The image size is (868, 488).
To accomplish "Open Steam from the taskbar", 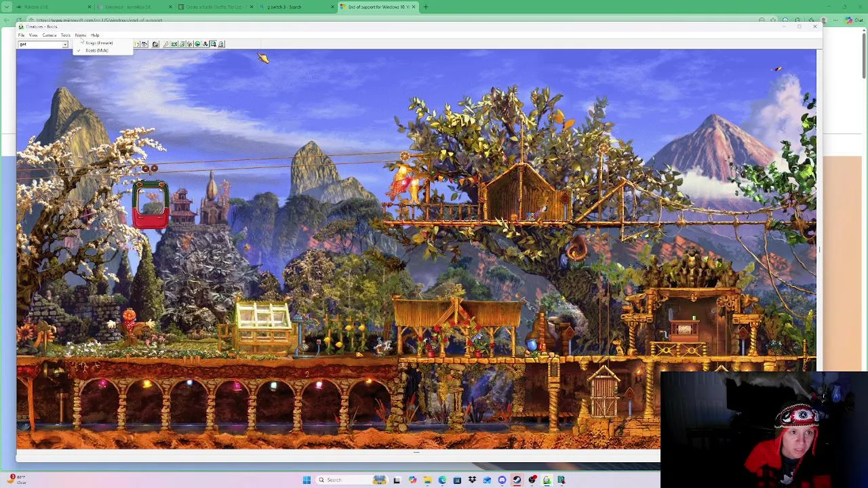I will [x=516, y=480].
